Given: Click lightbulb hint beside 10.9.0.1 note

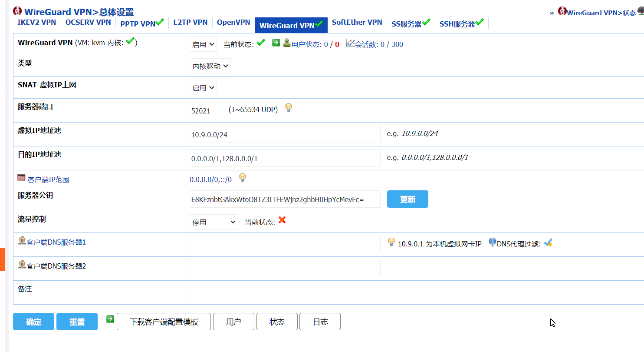Looking at the screenshot, I should 391,242.
